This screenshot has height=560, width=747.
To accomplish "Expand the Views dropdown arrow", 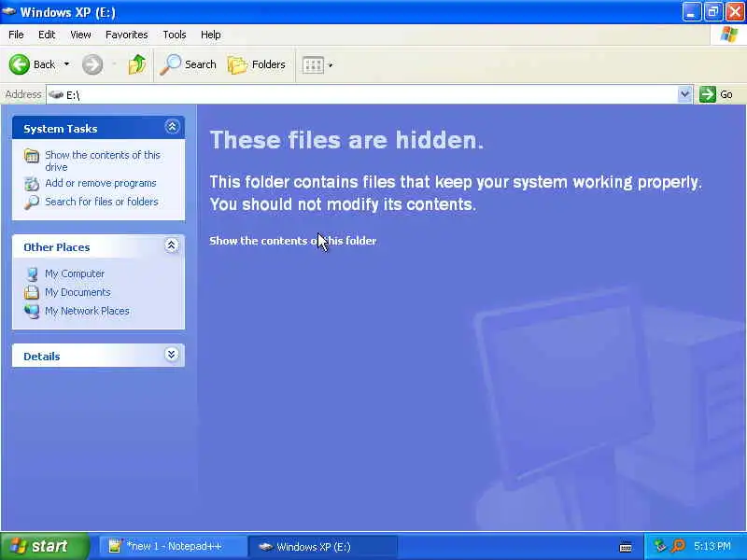I will tap(331, 64).
